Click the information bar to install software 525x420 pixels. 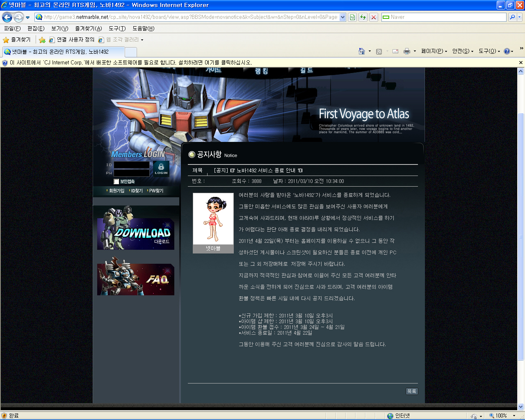[x=131, y=63]
